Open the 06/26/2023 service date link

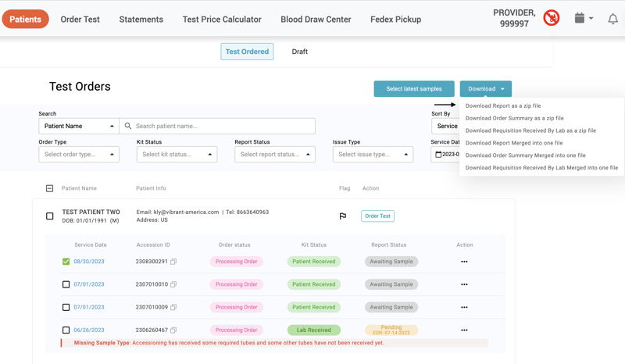(89, 330)
